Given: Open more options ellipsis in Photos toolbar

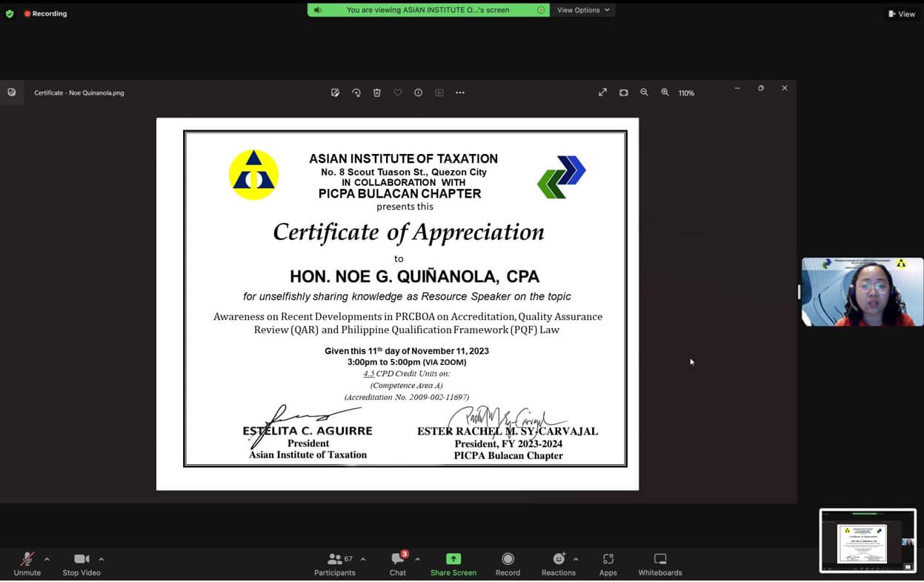Looking at the screenshot, I should tap(460, 93).
